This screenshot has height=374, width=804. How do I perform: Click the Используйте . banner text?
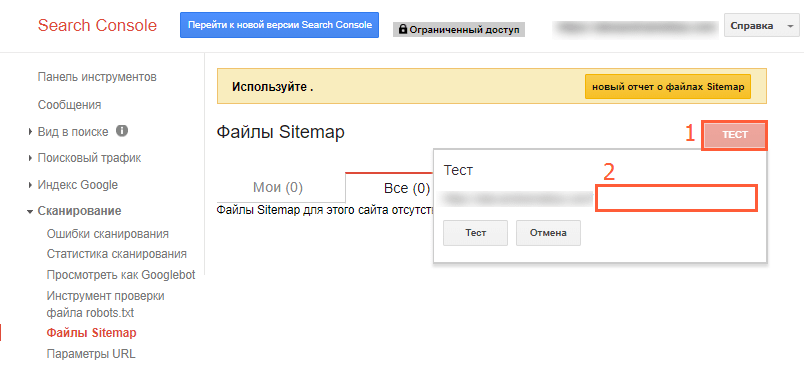click(272, 87)
